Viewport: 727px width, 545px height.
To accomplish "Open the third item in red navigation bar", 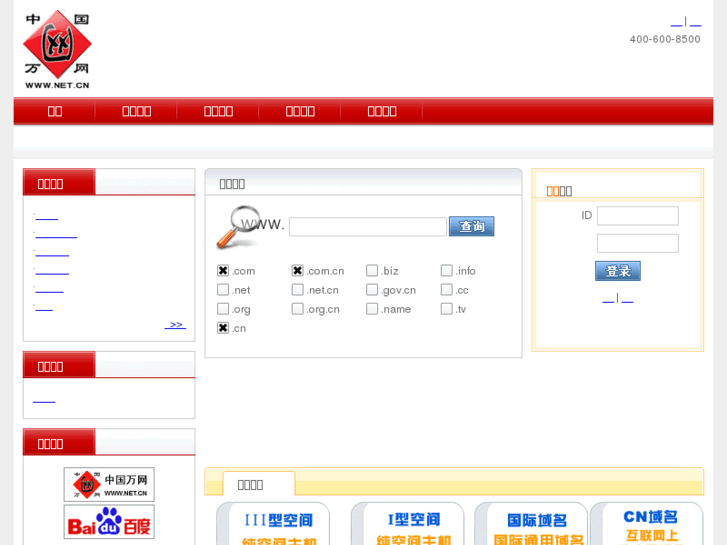I will pos(218,111).
